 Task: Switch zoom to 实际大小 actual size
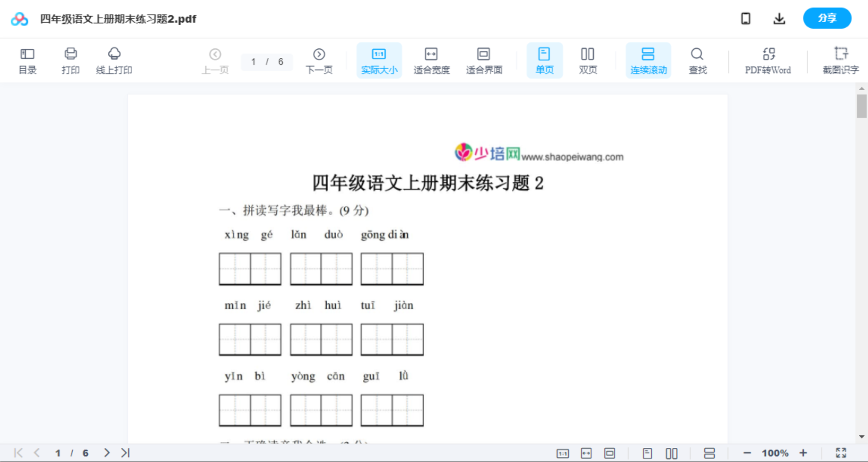click(379, 60)
